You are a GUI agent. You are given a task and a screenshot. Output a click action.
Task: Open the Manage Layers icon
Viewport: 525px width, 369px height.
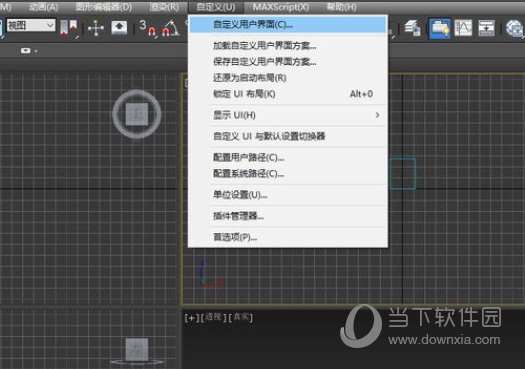pyautogui.click(x=412, y=28)
